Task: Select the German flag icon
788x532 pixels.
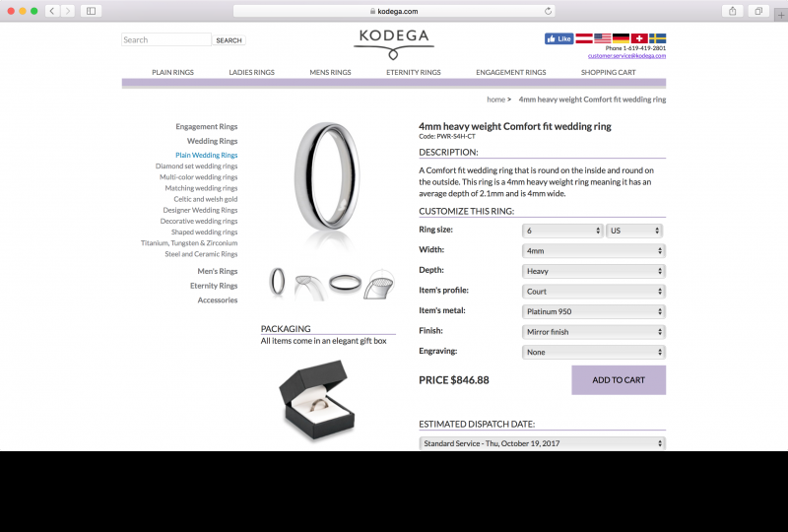Action: 621,38
